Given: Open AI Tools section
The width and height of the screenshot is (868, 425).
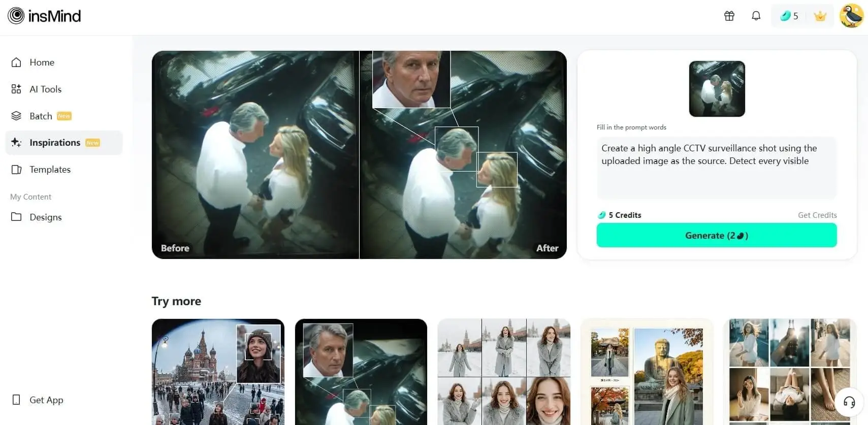Looking at the screenshot, I should pos(45,89).
